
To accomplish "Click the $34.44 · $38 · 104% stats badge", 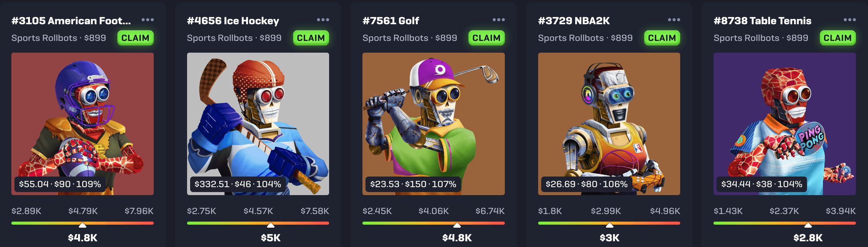I will point(762,184).
